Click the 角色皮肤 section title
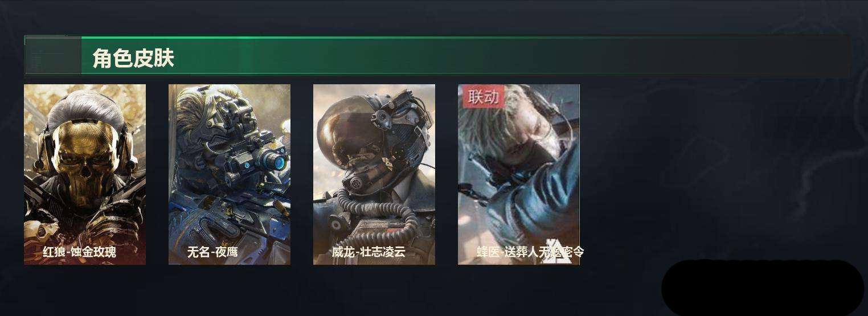This screenshot has height=316, width=868. coord(133,58)
